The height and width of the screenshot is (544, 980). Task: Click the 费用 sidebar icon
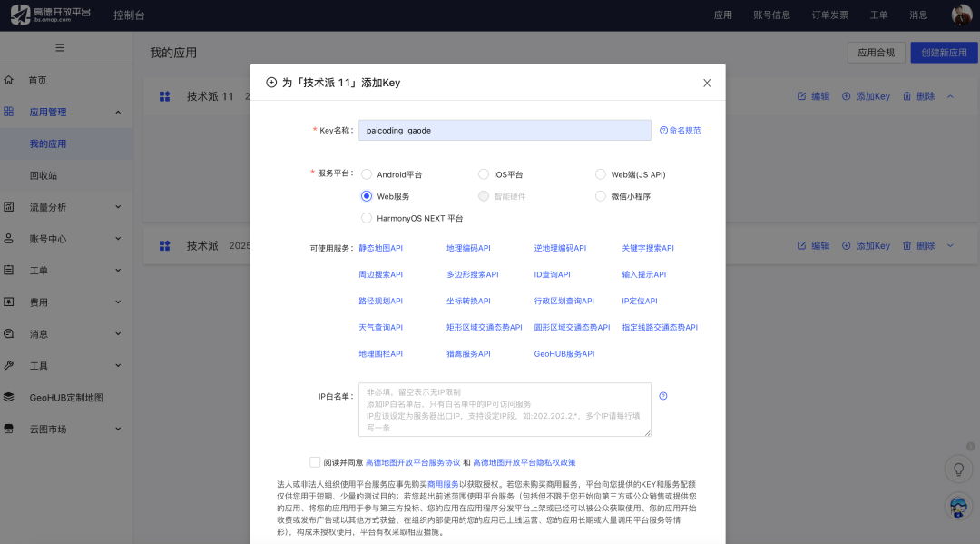(x=9, y=302)
